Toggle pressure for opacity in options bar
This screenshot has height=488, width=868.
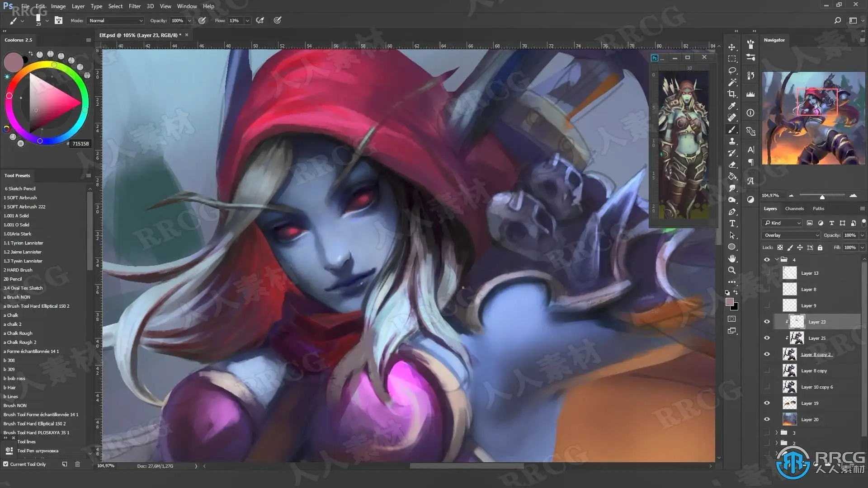click(x=202, y=20)
